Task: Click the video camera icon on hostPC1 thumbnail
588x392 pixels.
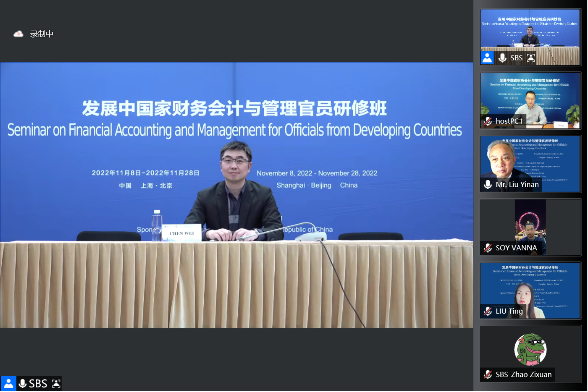Action: point(487,121)
